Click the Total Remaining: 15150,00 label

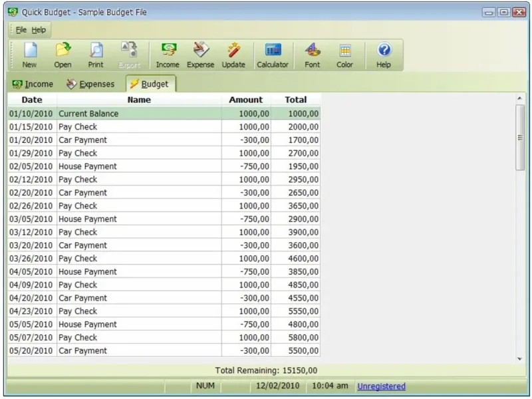(x=267, y=370)
